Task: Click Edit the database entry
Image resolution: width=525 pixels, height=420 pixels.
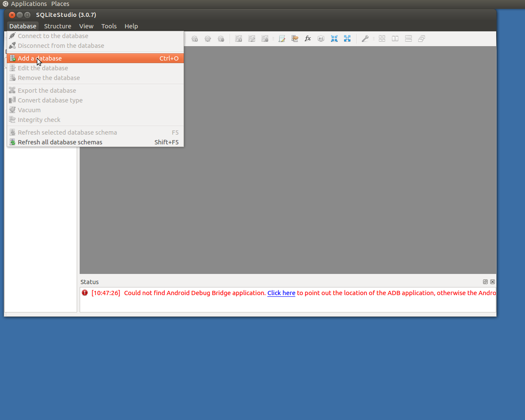Action: coord(95,68)
